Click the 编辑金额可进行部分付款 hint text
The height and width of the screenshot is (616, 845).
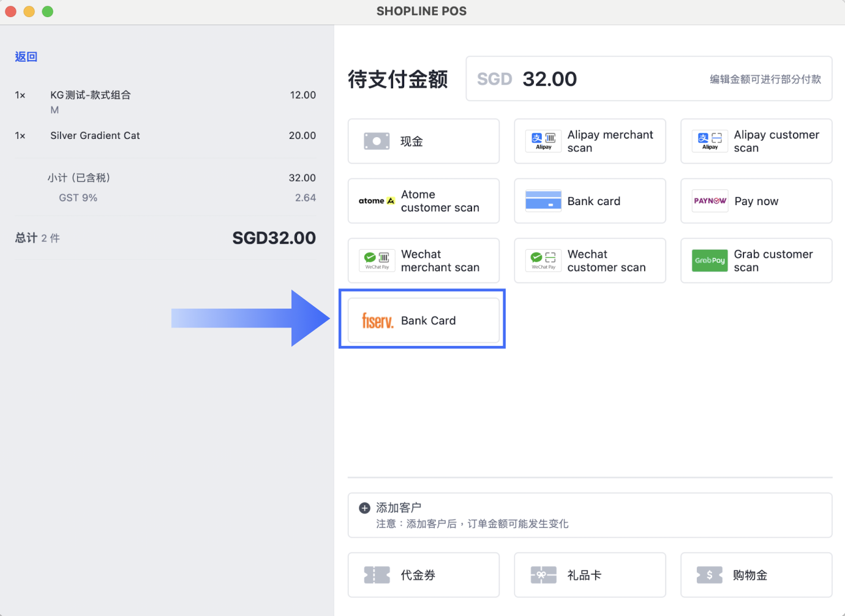765,79
